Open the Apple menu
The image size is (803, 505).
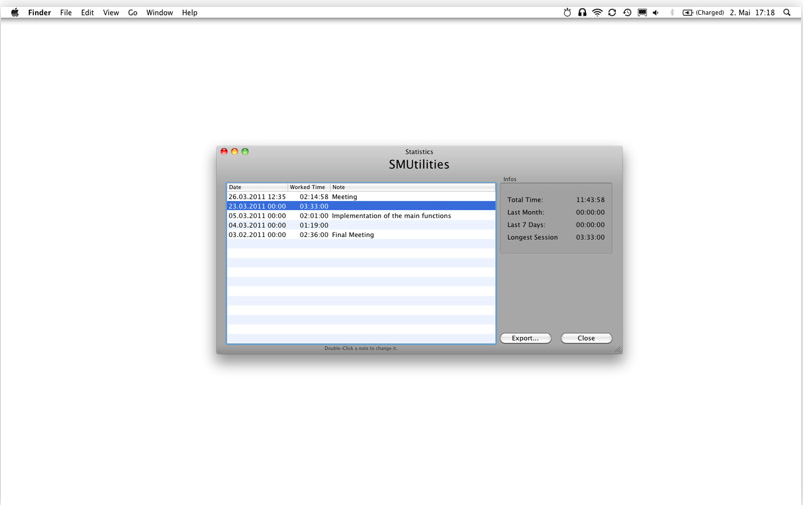click(x=15, y=12)
